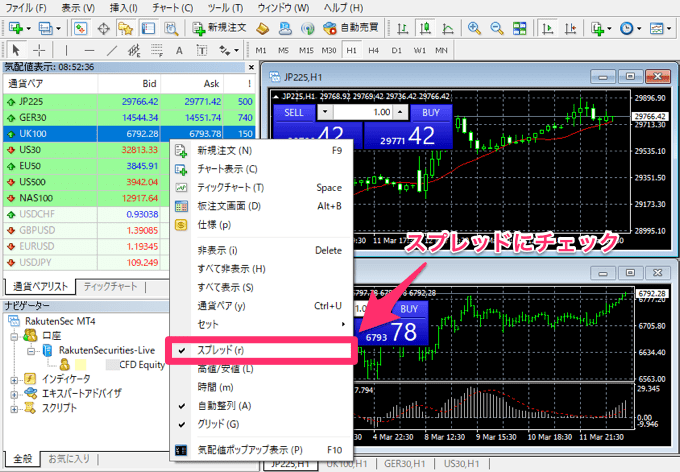Toggle the chart shift icon
The height and width of the screenshot is (472, 680).
tap(570, 29)
